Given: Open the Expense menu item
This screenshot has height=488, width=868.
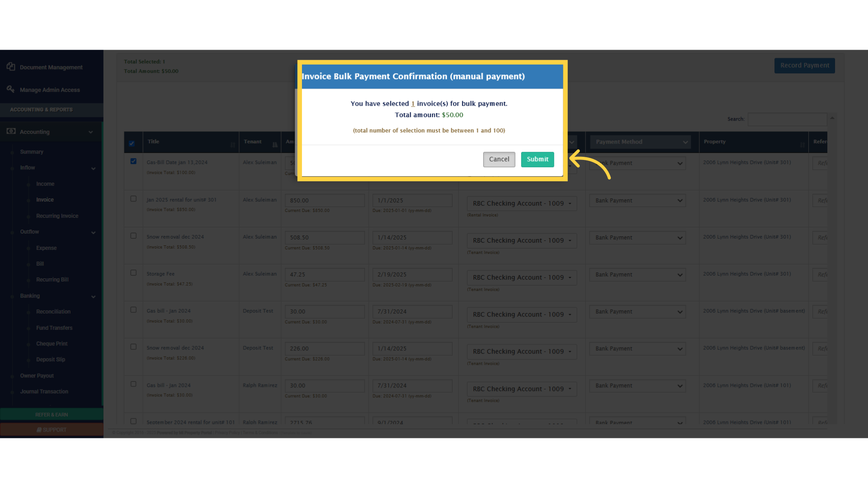Looking at the screenshot, I should 46,248.
